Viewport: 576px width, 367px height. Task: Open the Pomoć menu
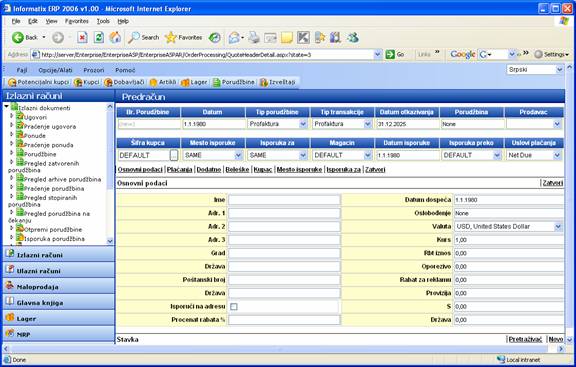(125, 70)
